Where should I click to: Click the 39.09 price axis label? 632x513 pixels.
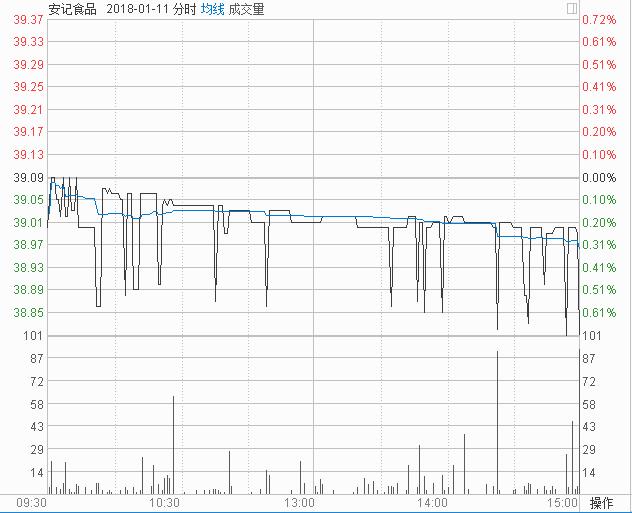click(x=28, y=177)
